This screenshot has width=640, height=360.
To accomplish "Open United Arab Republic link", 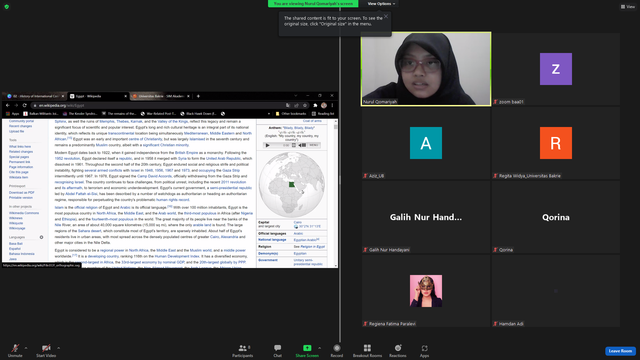I will tap(224, 158).
